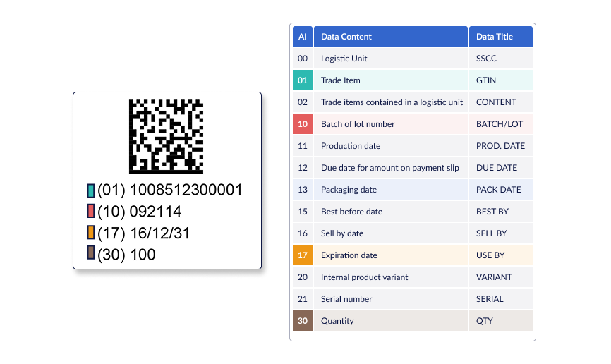The width and height of the screenshot is (611, 364).
Task: Click the Trade Item cell
Action: point(391,80)
